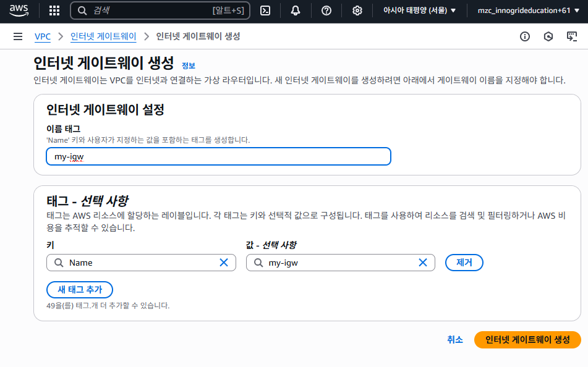
Task: Expand the 아시아 태평양 (서울) region dropdown
Action: pos(419,11)
